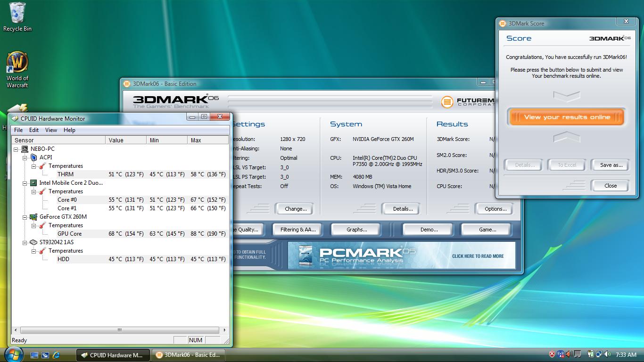Image resolution: width=644 pixels, height=362 pixels.
Task: Click the Windows Start orb
Action: (14, 354)
